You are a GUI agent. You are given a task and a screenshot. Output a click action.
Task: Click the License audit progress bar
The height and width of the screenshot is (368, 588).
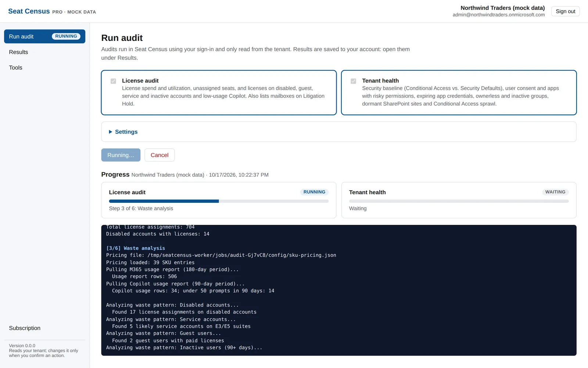pyautogui.click(x=219, y=201)
